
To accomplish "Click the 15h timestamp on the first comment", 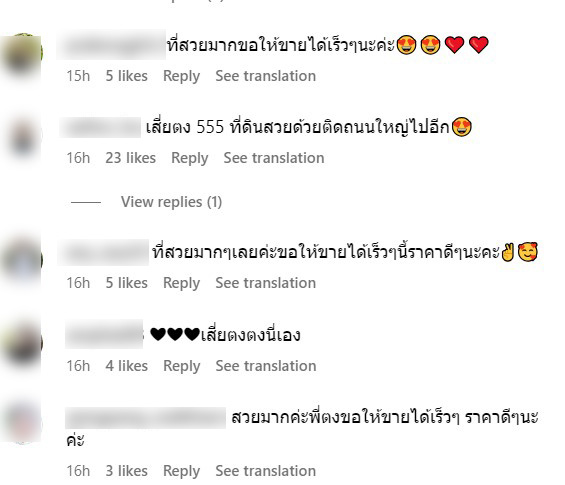I will [x=78, y=76].
